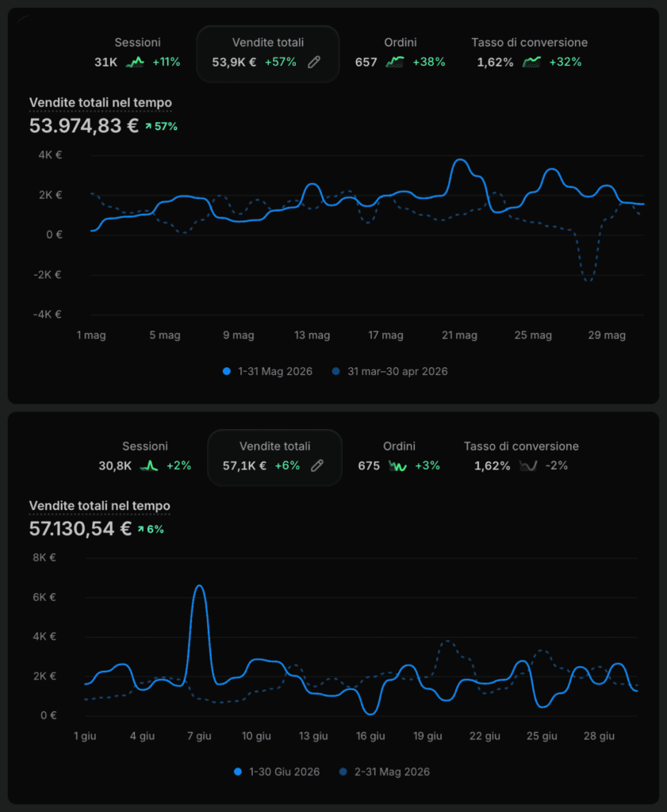Click the '7 giu' x-axis label
Image resolution: width=667 pixels, height=812 pixels.
[x=199, y=736]
